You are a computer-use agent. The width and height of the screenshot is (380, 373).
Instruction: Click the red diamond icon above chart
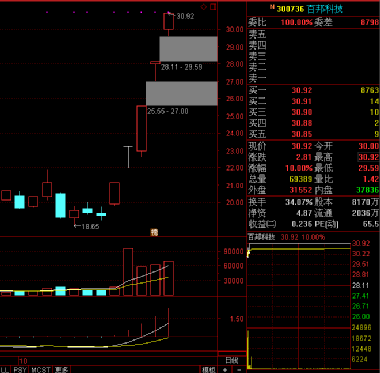pyautogui.click(x=204, y=7)
